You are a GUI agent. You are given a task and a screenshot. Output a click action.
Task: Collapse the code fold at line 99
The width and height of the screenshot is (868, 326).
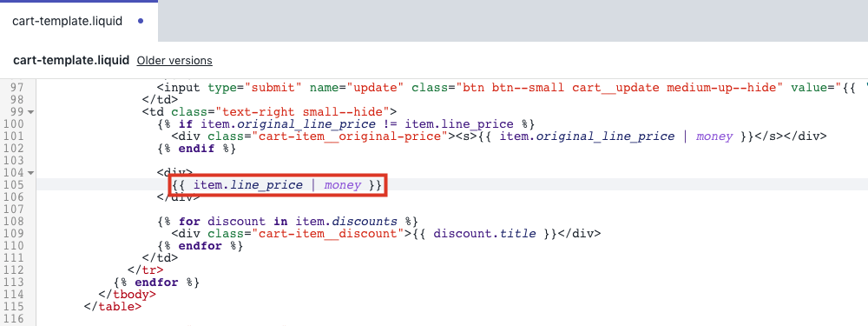(30, 112)
